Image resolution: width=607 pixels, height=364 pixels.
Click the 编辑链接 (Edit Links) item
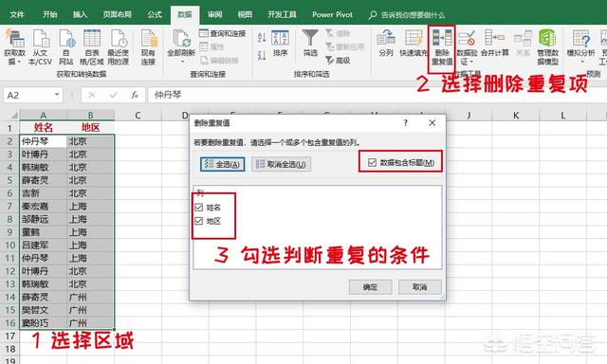click(x=219, y=61)
